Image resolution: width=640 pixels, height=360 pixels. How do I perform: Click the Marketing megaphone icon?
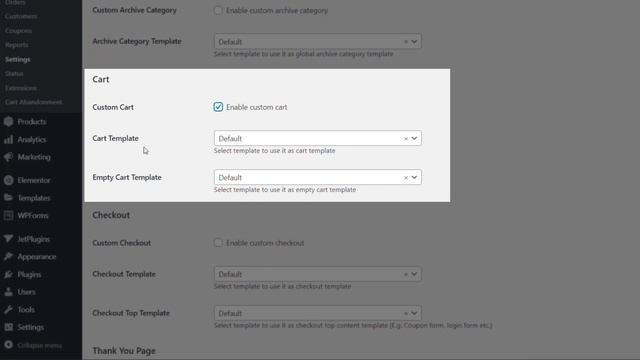[9, 157]
